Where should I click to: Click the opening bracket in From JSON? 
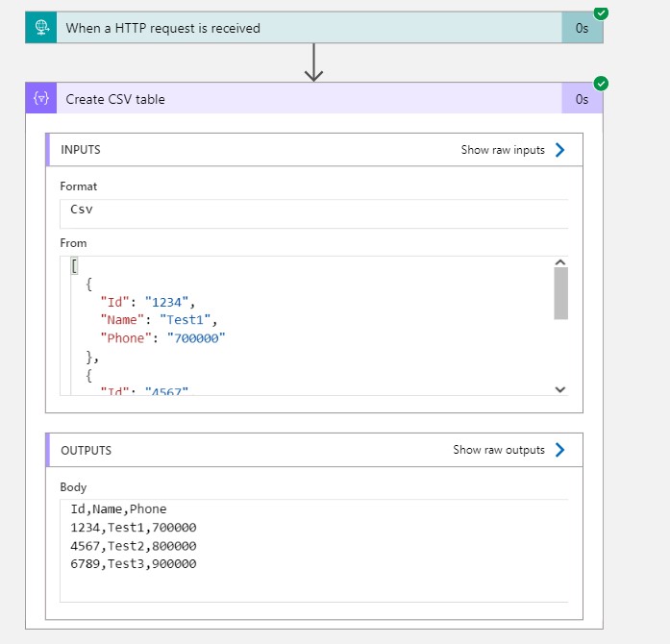click(x=74, y=266)
